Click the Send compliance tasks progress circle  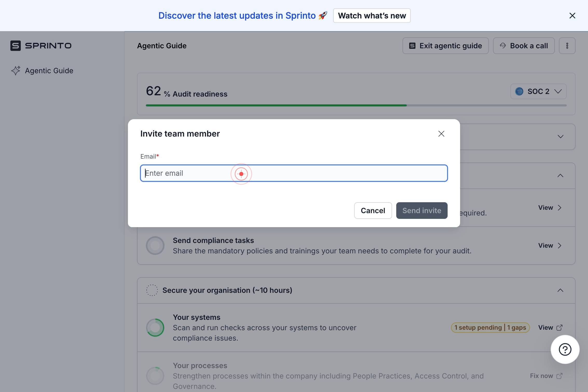click(155, 246)
